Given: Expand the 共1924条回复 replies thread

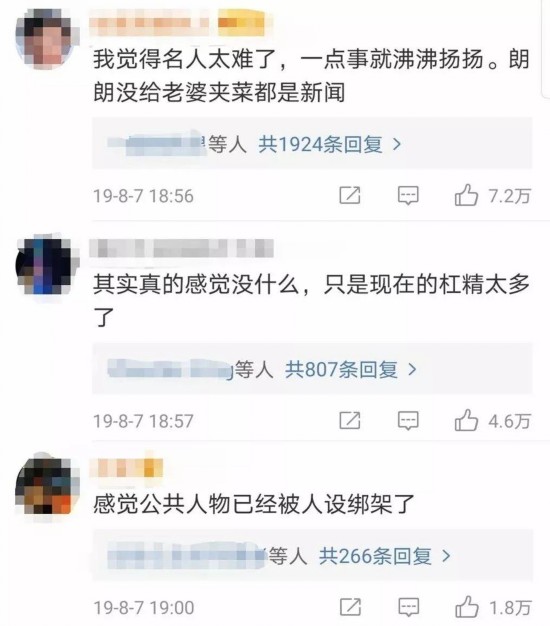Looking at the screenshot, I should coord(329,144).
